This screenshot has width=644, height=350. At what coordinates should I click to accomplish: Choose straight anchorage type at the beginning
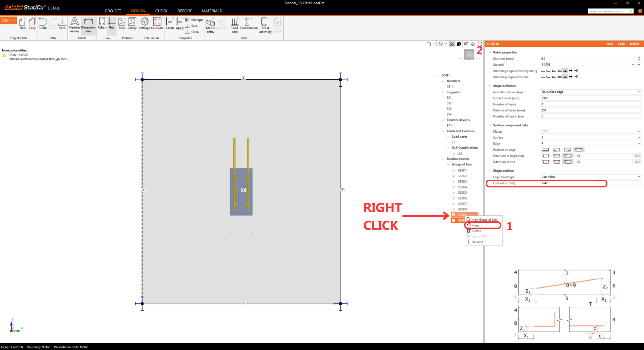tap(543, 71)
